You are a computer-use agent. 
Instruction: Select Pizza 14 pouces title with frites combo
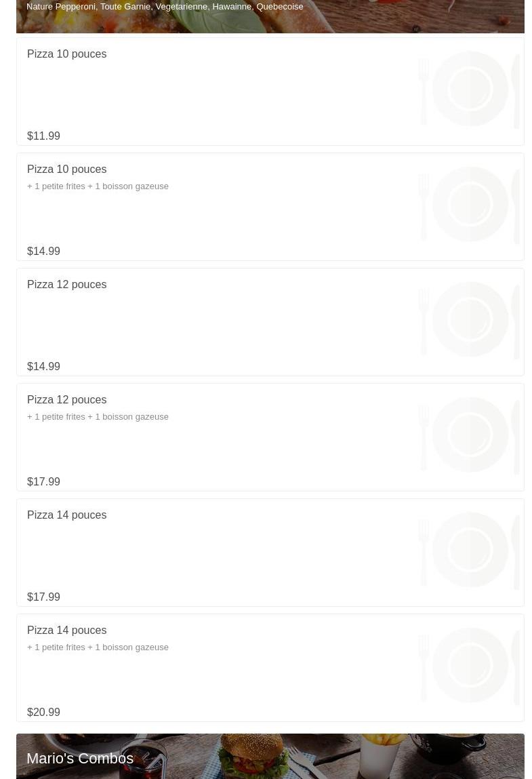coord(66,631)
